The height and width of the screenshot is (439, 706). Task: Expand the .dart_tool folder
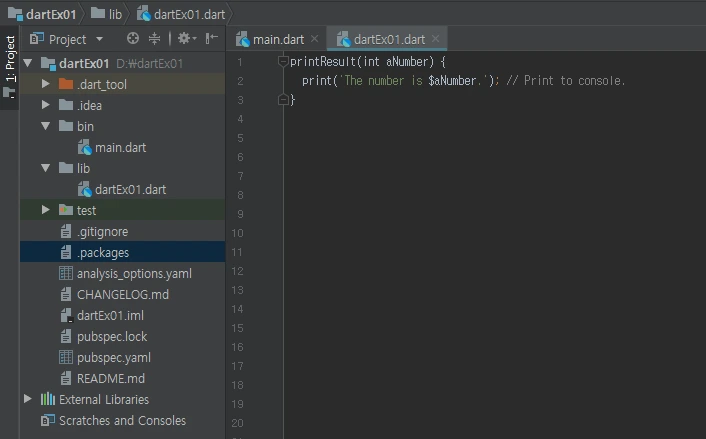pyautogui.click(x=45, y=84)
